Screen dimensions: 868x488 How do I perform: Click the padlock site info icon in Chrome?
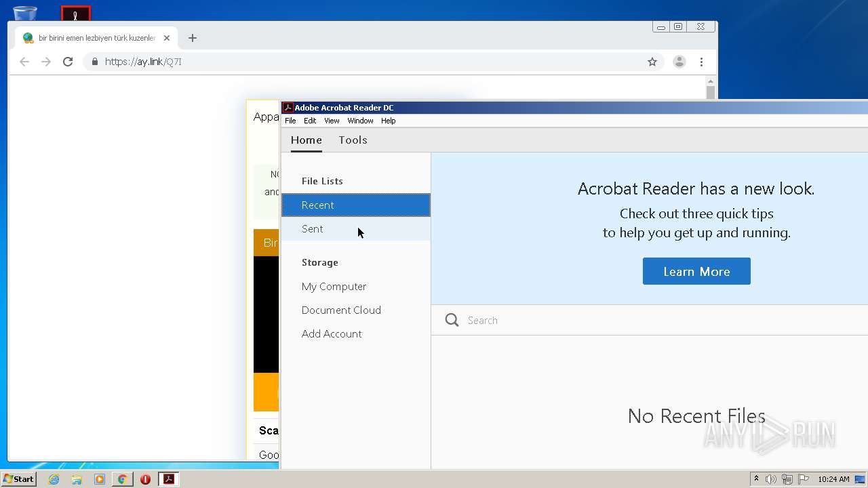click(x=94, y=62)
